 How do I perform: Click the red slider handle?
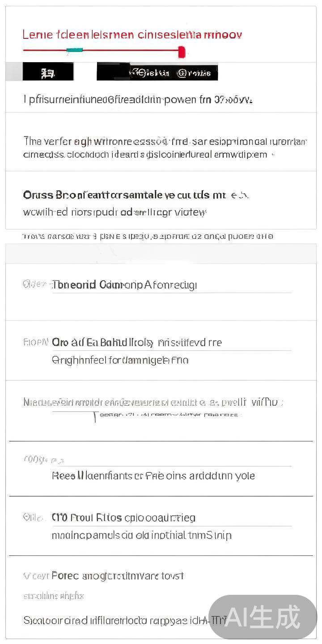(x=182, y=52)
